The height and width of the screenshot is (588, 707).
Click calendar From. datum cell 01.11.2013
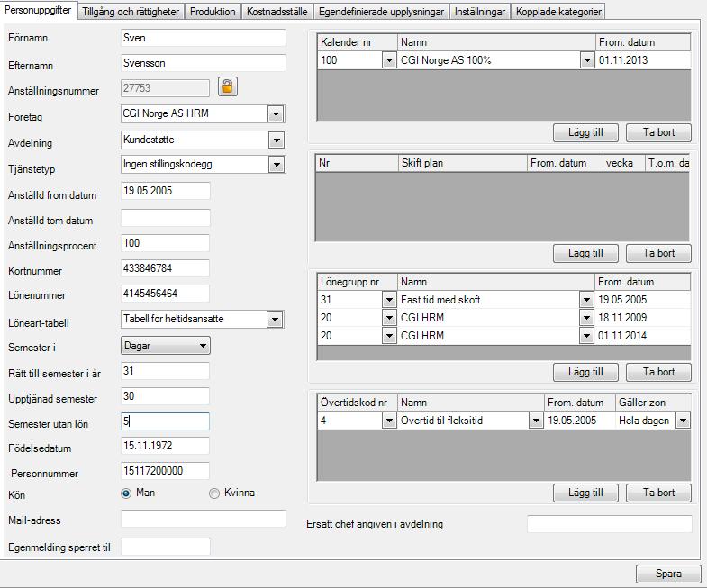pyautogui.click(x=642, y=60)
